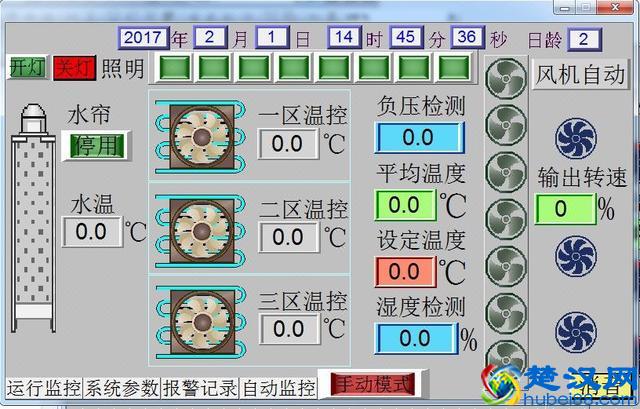
Task: Click the 照明 lighting label
Action: point(123,69)
